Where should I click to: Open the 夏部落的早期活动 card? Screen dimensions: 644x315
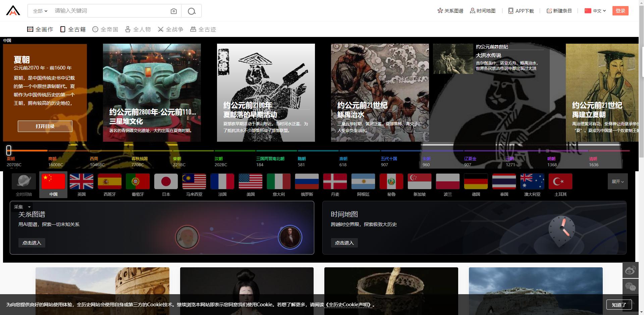(x=266, y=93)
